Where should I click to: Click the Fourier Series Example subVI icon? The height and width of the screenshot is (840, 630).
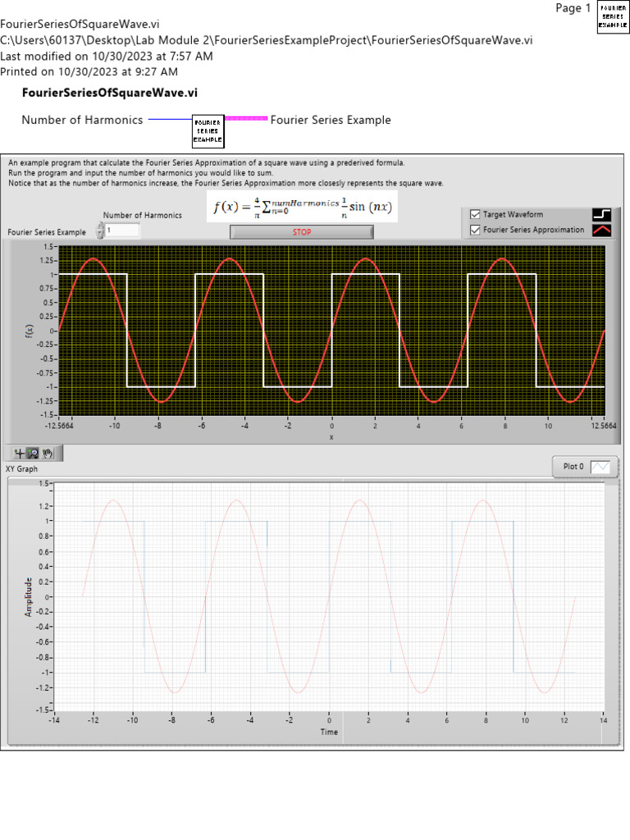point(208,130)
